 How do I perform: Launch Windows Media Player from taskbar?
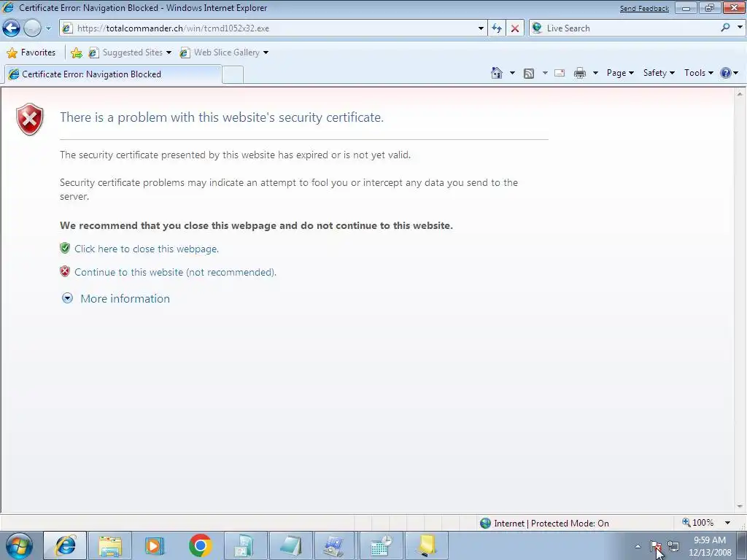[x=155, y=545]
